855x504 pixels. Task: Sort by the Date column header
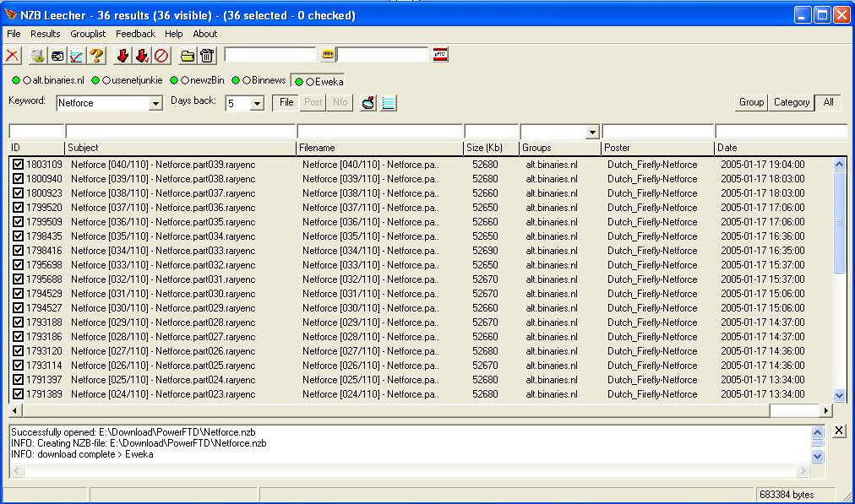[781, 148]
